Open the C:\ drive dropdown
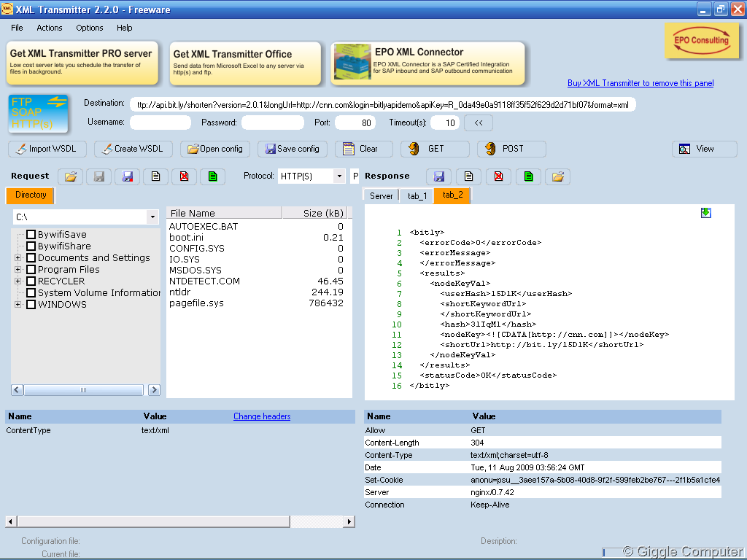 coord(152,217)
